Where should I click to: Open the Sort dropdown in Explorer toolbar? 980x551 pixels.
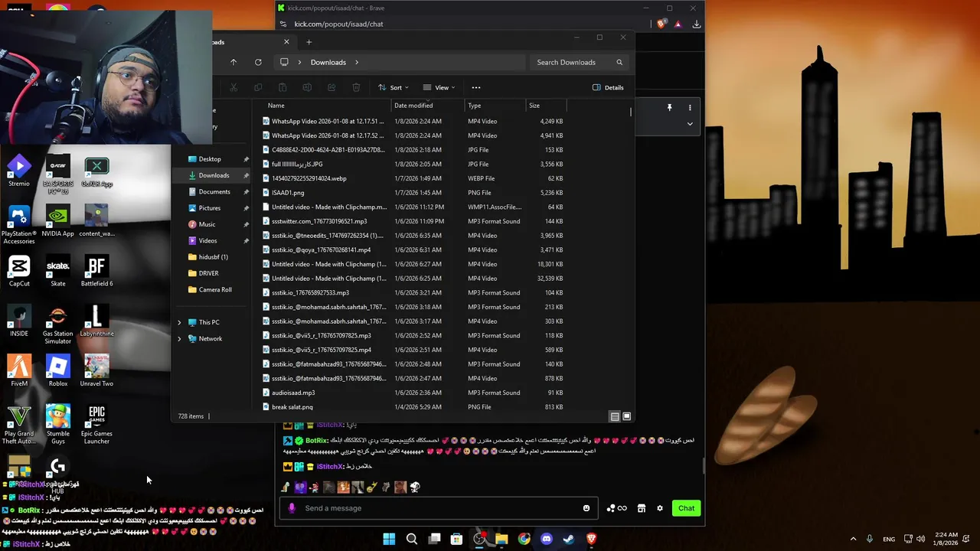[x=394, y=87]
